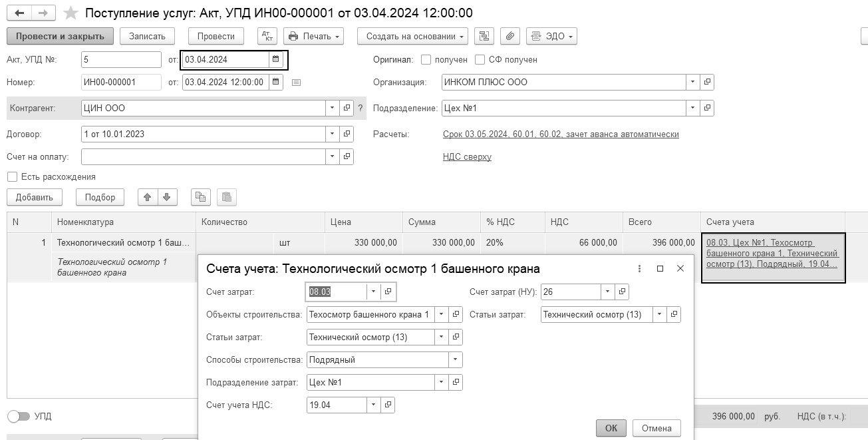Click Акт, УПД № field with 5

(x=121, y=59)
